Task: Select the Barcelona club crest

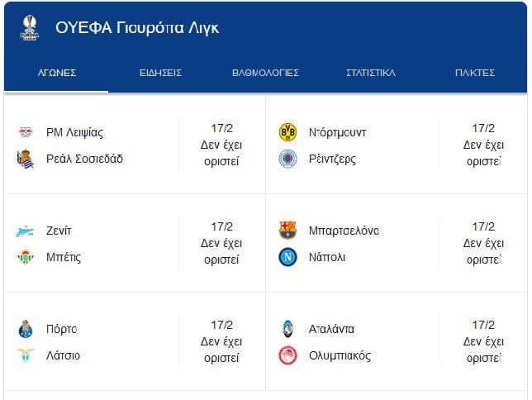Action: (x=287, y=231)
